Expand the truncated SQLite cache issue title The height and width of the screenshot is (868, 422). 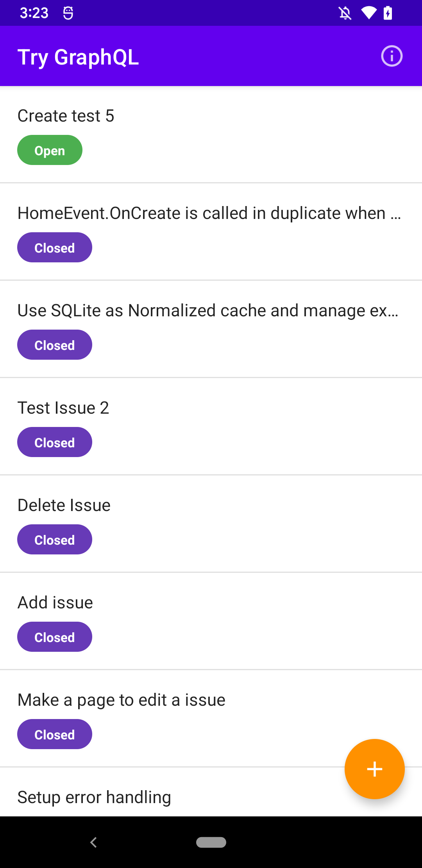tap(207, 310)
